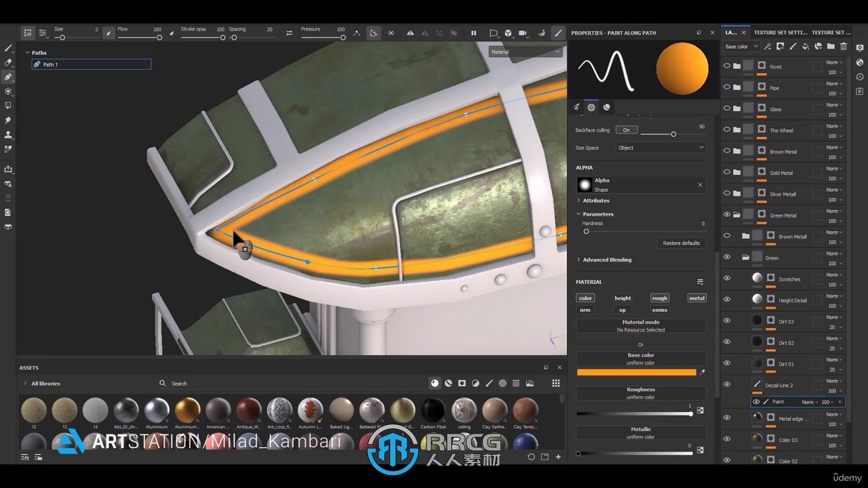The height and width of the screenshot is (488, 868).
Task: Click Restore defaults button
Action: (x=682, y=243)
